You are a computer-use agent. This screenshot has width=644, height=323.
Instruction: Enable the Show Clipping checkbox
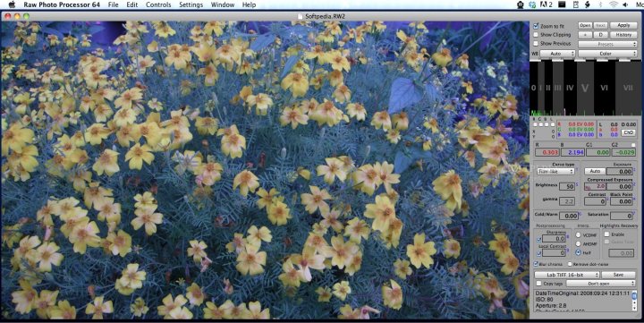coord(536,35)
